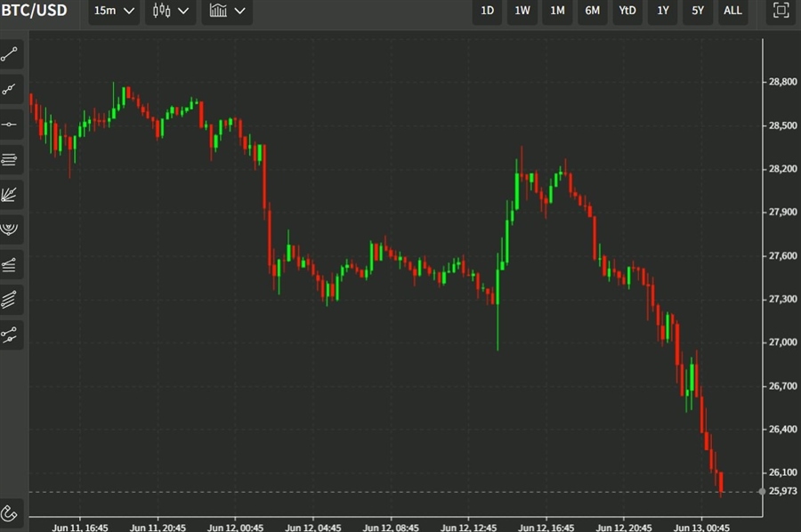Viewport: 801px width, 532px height.
Task: Select the multi-point polyline drawing tool
Action: coord(11,89)
